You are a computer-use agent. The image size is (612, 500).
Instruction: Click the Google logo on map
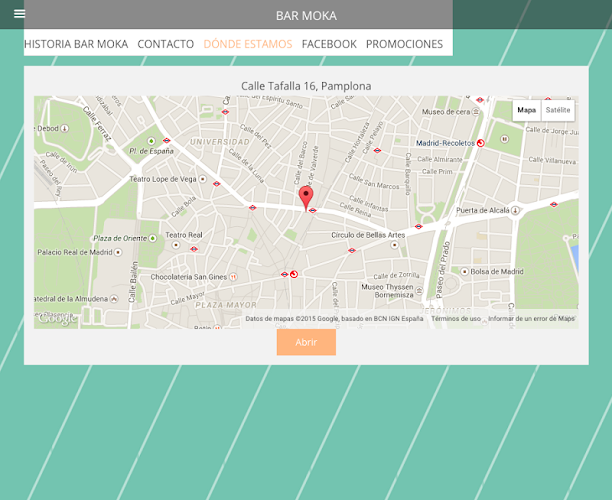(x=57, y=319)
